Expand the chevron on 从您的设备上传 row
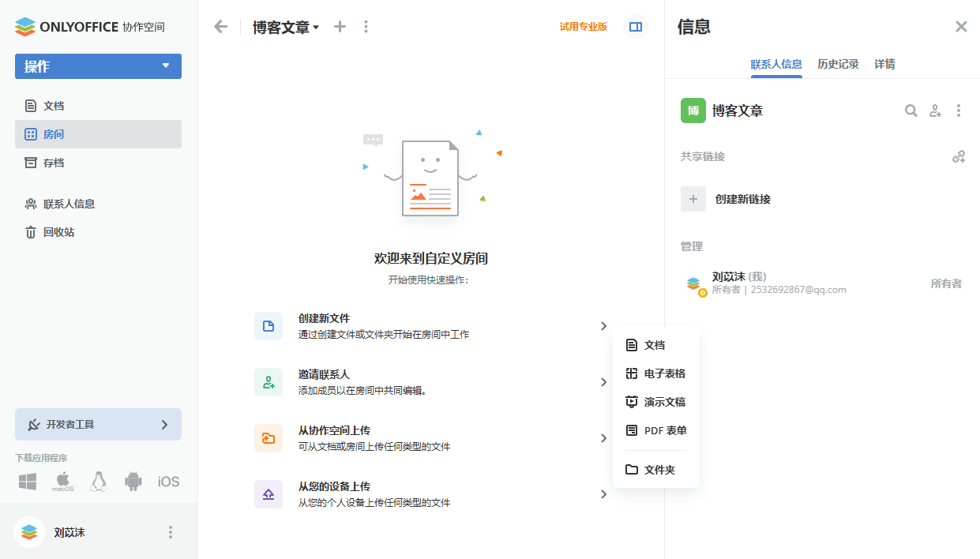Screen dimensions: 980x559 click(x=603, y=494)
